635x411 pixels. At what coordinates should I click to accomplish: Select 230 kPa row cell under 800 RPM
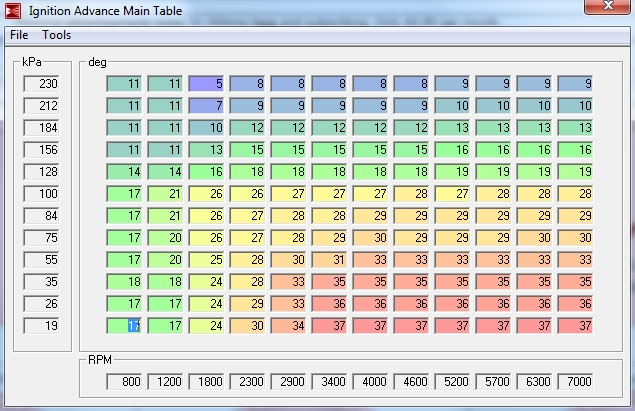[x=124, y=84]
